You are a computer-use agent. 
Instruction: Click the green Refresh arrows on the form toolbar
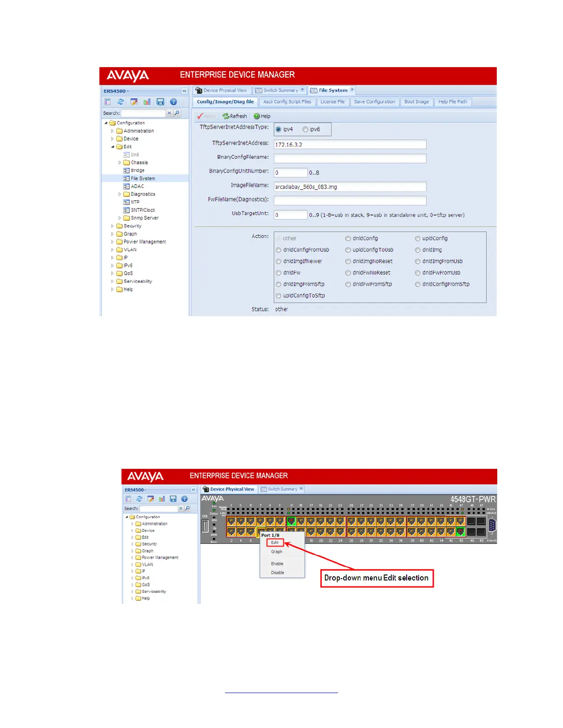click(226, 116)
